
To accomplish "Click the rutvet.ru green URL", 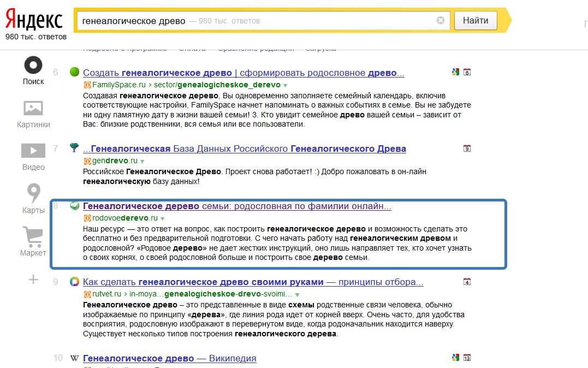I will pyautogui.click(x=106, y=294).
